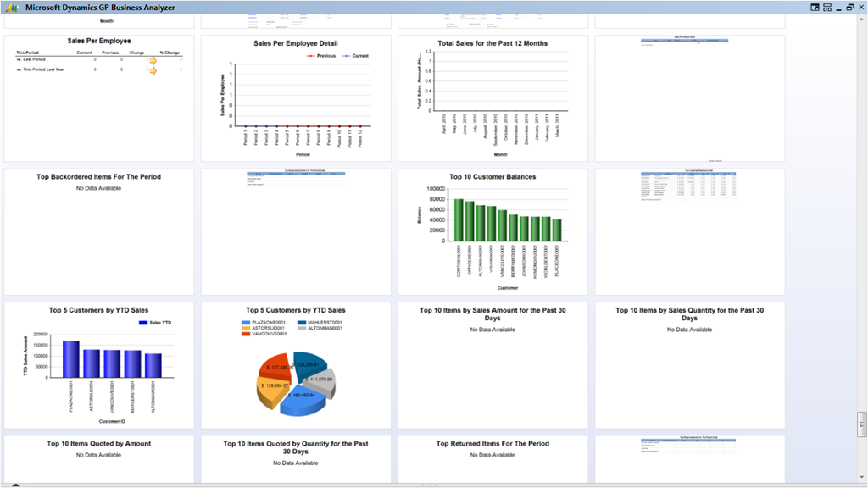Click the MAHLERST0001 legend swatch in pie chart

(302, 323)
